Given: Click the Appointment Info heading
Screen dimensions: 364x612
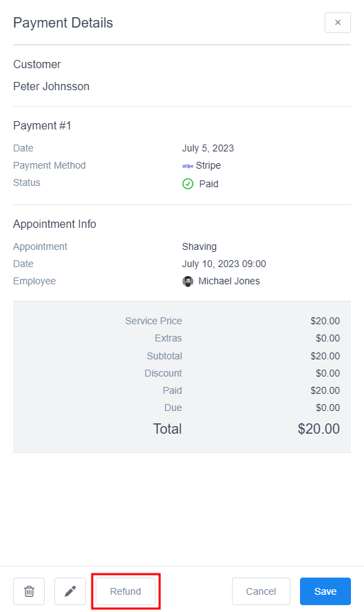Looking at the screenshot, I should point(54,224).
